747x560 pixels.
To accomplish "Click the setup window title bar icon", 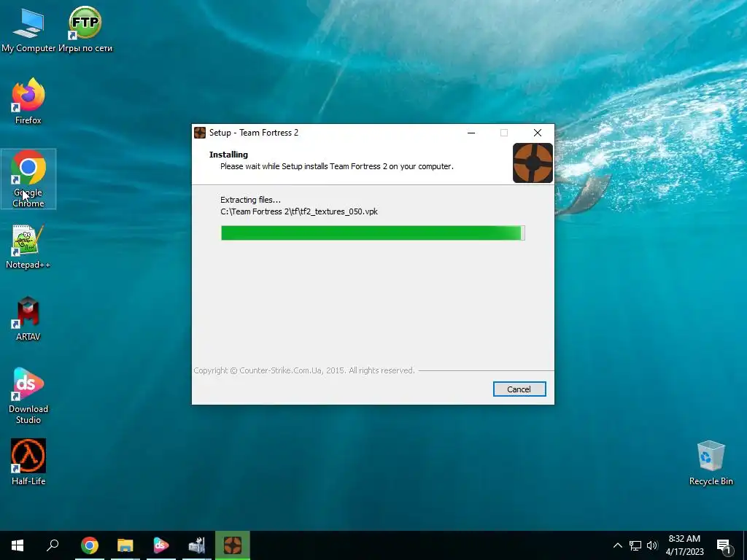I will (x=200, y=133).
